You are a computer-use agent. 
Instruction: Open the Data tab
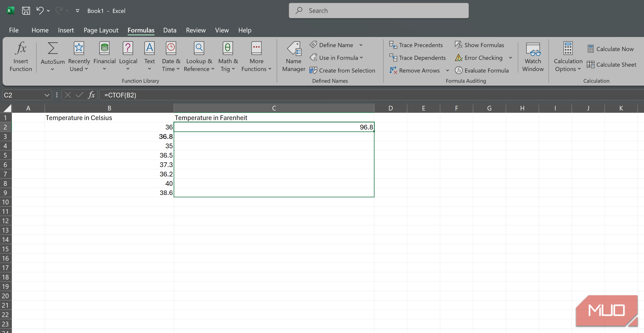[170, 30]
